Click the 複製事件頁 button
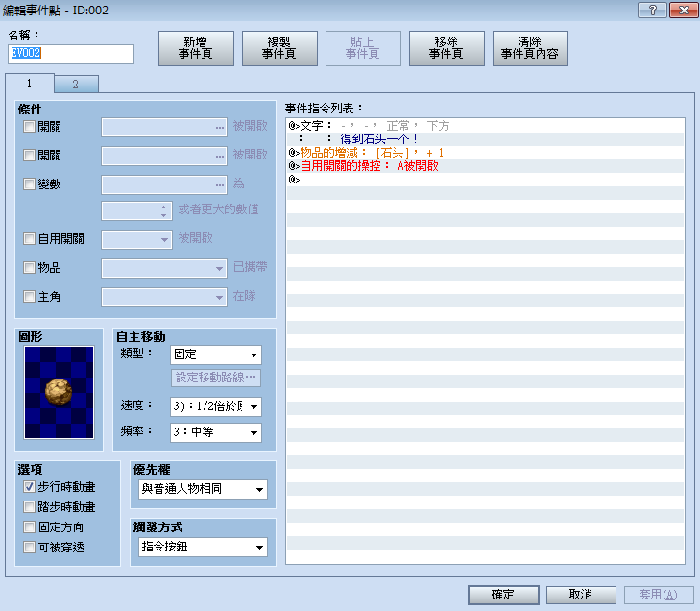The image size is (700, 611). tap(279, 48)
